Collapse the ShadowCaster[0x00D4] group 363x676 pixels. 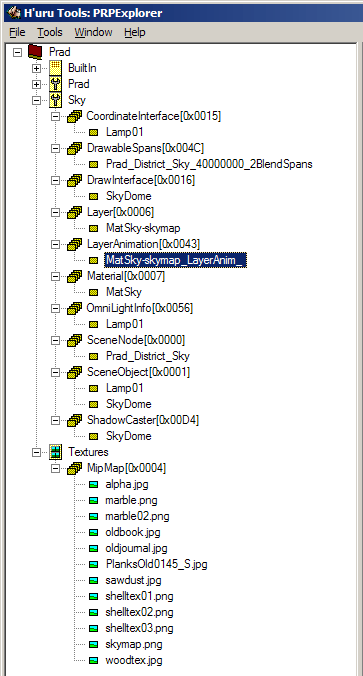pyautogui.click(x=56, y=420)
